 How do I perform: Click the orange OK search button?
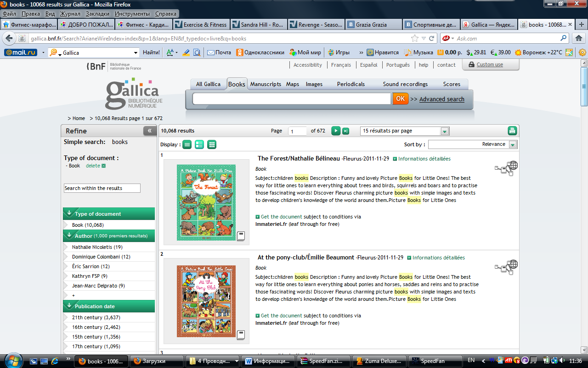point(401,98)
